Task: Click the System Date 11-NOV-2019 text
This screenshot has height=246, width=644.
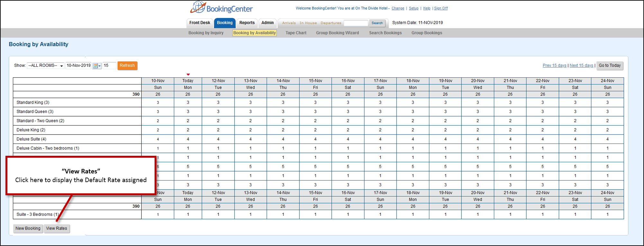Action: click(x=417, y=23)
